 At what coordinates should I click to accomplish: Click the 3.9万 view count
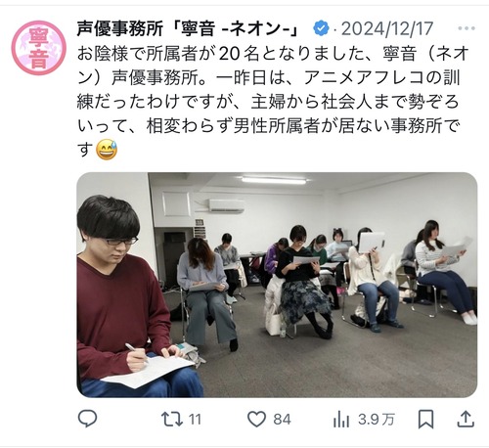coord(377,420)
